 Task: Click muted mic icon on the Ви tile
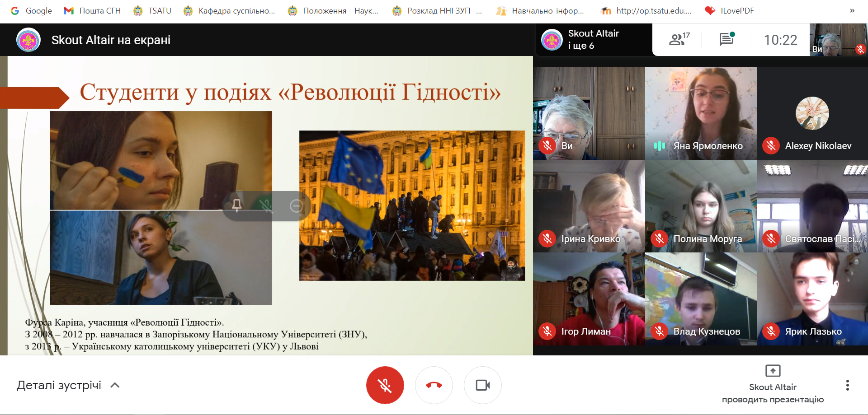pos(547,146)
